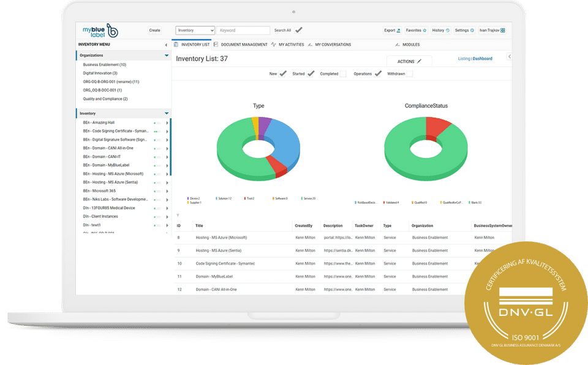588x365 pixels.
Task: Open row Code Signing Certificate - Symantec
Action: point(225,264)
